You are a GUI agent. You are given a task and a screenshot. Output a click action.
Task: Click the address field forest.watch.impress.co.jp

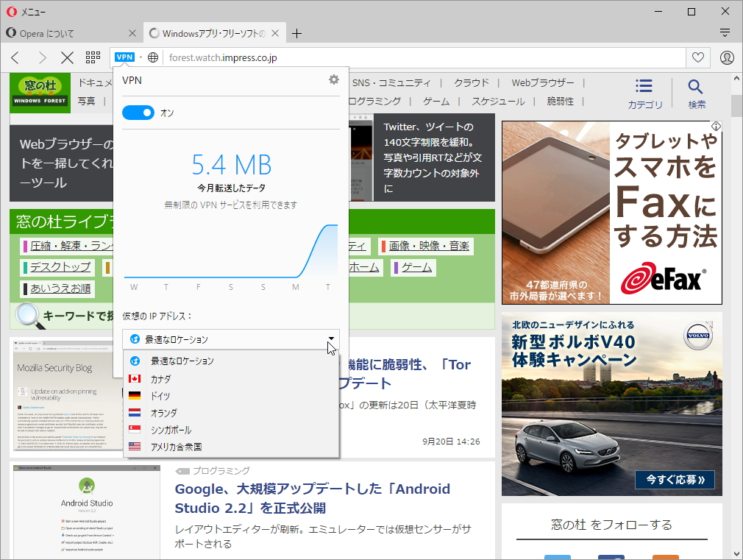424,58
